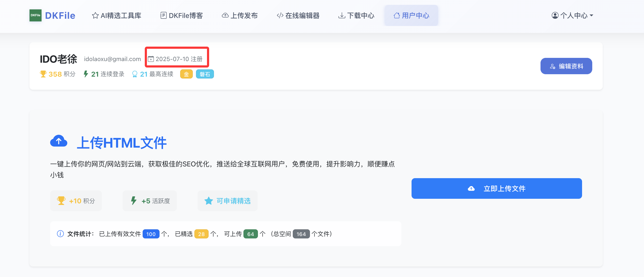
Task: Click the trophy icon beside 358 积分
Action: [43, 74]
